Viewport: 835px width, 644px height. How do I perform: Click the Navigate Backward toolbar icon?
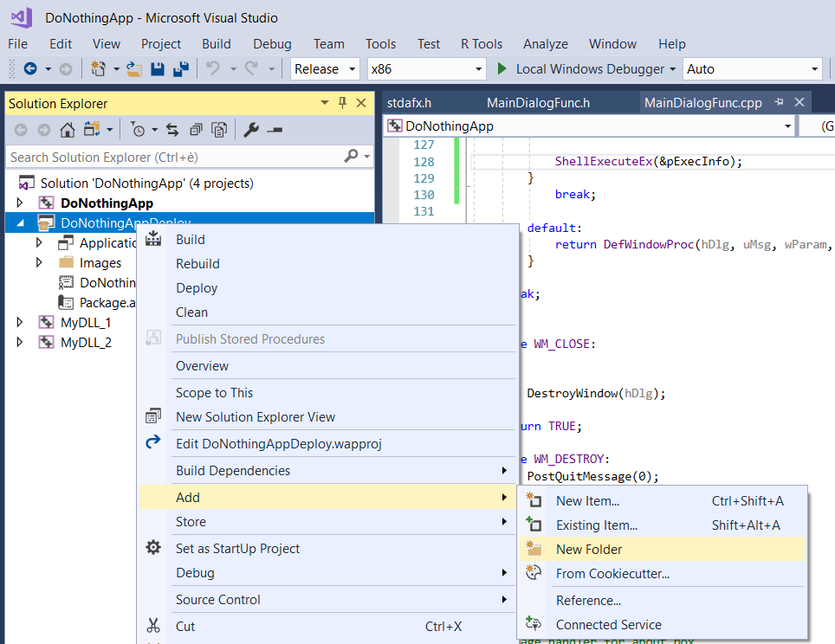pyautogui.click(x=30, y=68)
